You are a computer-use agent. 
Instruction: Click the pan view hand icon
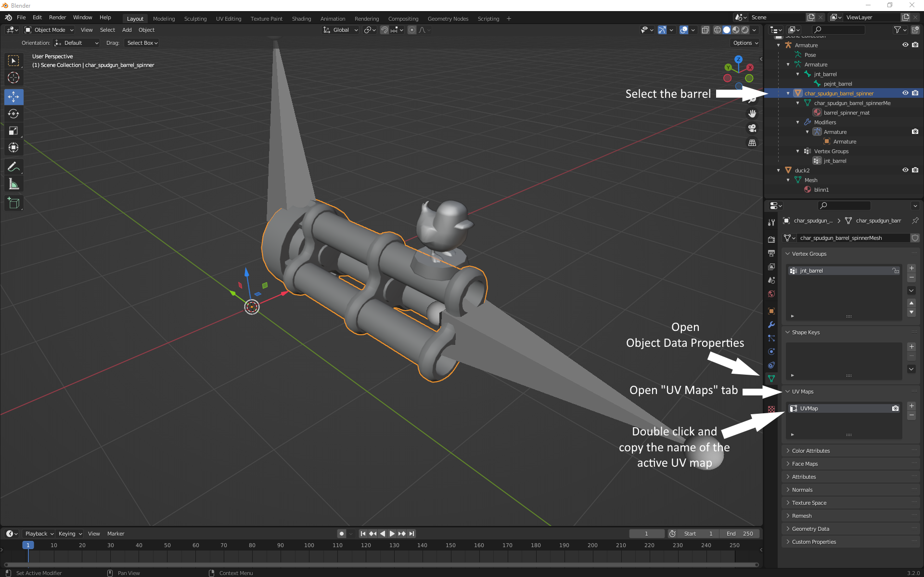(x=752, y=114)
